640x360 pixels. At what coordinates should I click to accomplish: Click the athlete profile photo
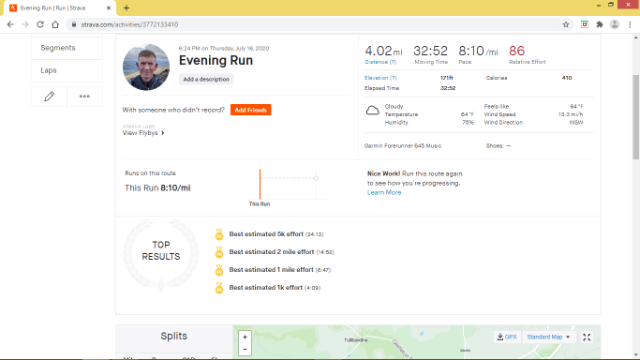146,67
